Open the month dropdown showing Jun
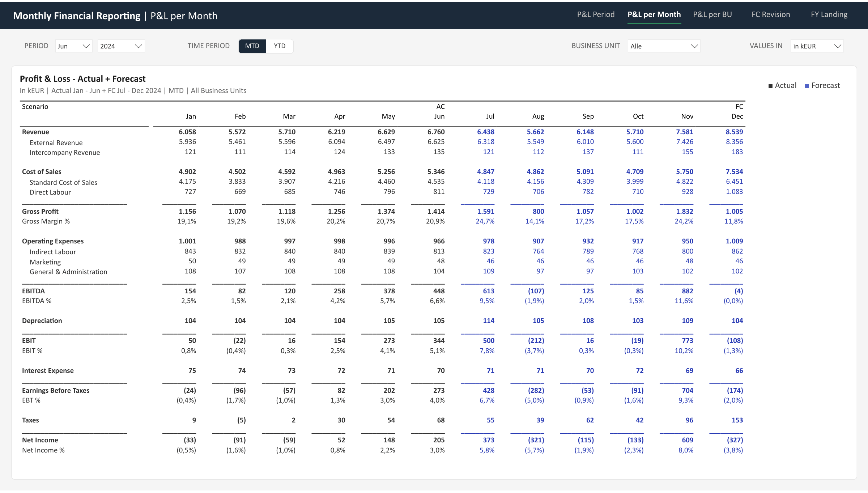The width and height of the screenshot is (868, 493). click(74, 46)
